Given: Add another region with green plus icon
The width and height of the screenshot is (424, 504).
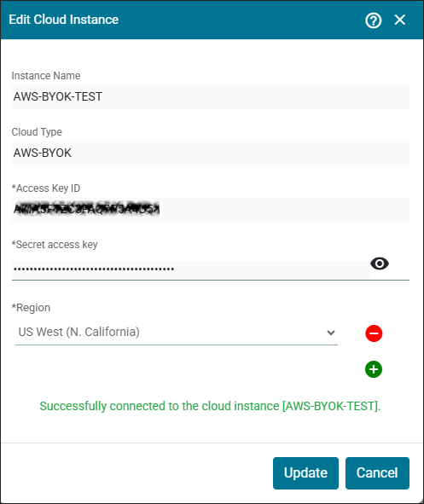Looking at the screenshot, I should point(374,369).
